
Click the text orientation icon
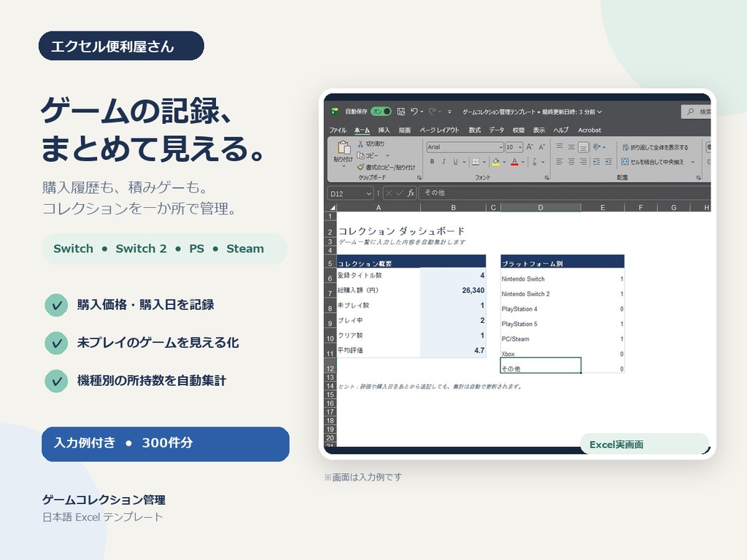597,147
